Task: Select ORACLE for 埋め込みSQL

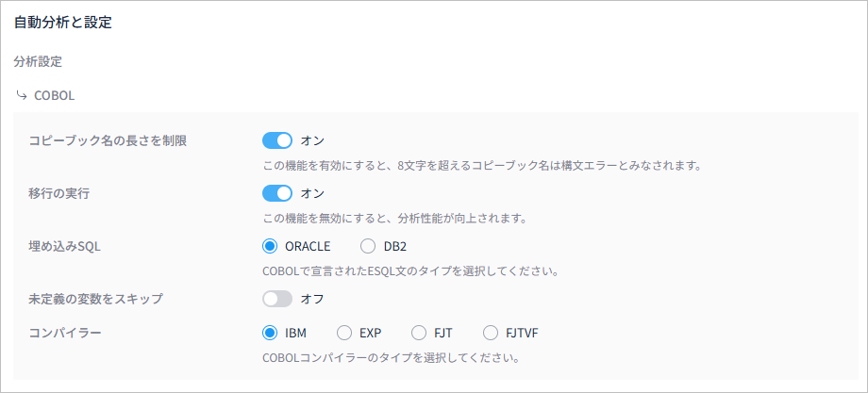Action: point(270,247)
